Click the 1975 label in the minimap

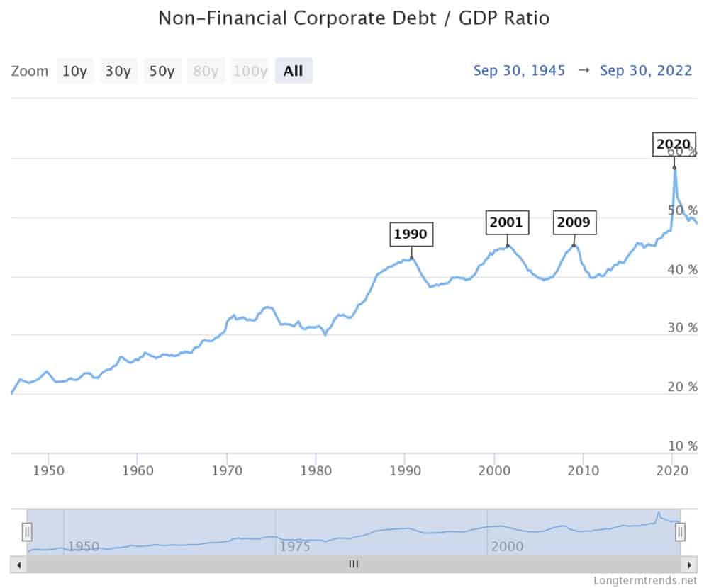click(x=296, y=547)
